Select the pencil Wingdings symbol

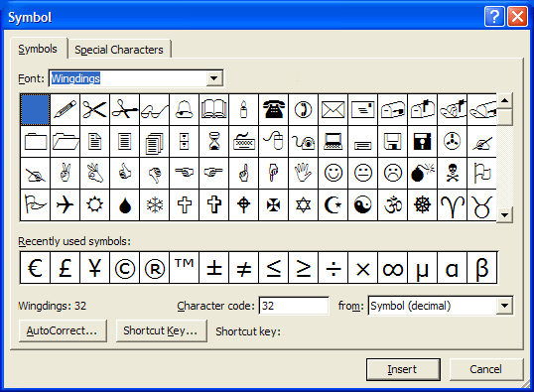point(66,110)
